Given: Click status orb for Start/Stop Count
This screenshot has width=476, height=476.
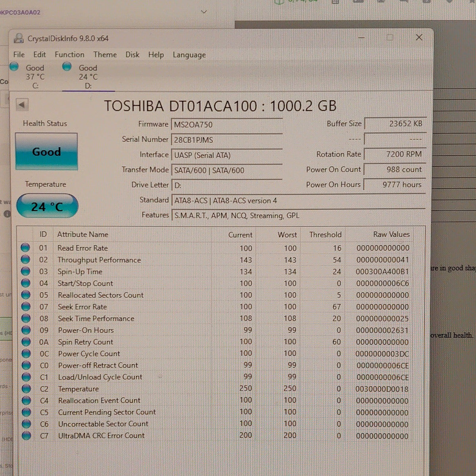Looking at the screenshot, I should click(26, 283).
